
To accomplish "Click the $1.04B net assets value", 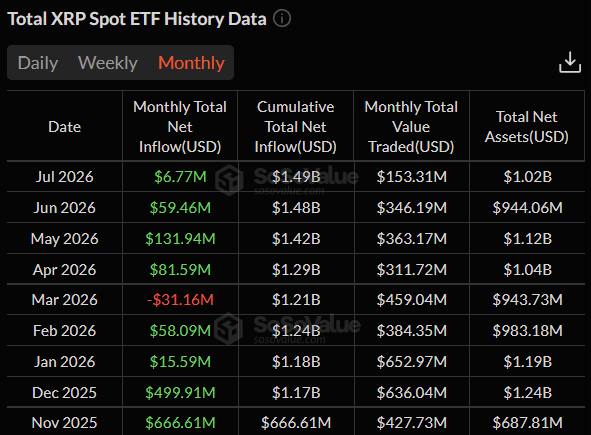I will pos(527,270).
